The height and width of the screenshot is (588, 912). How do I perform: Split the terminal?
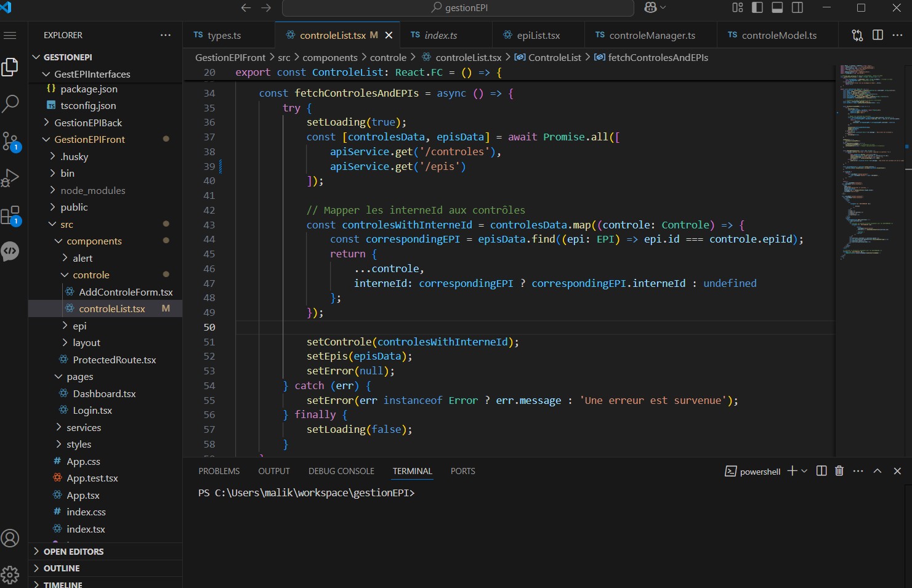point(821,471)
